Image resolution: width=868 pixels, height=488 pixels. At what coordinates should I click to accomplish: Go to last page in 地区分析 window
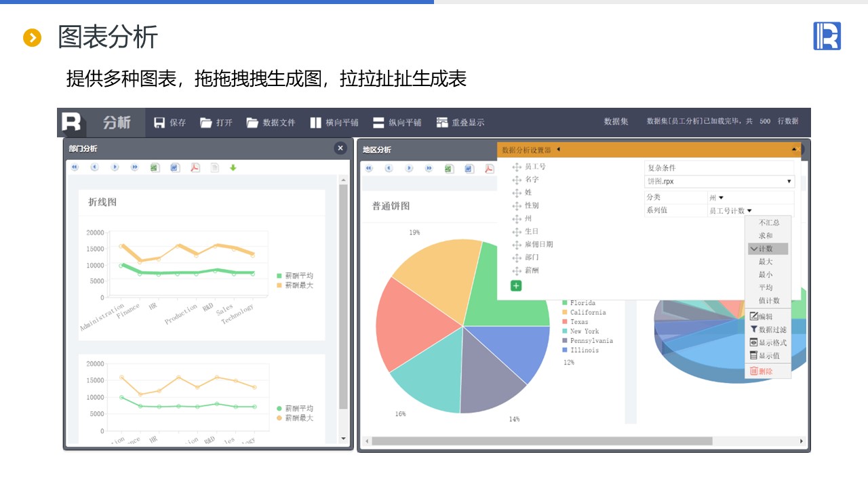point(429,168)
